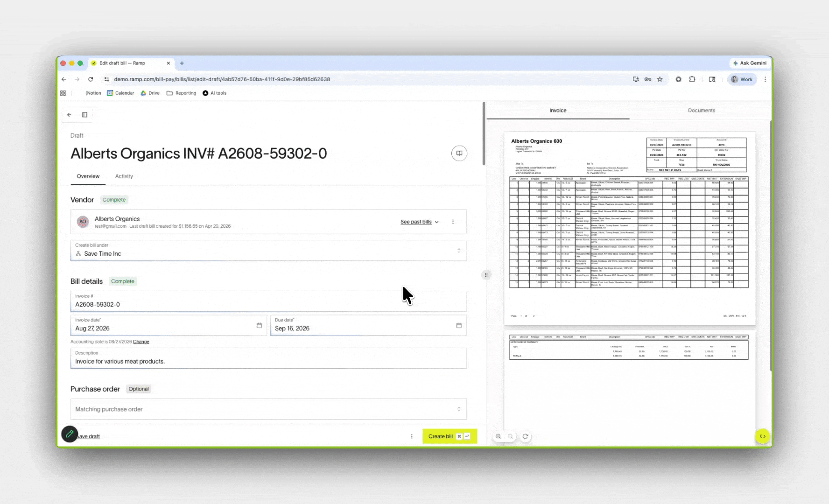The height and width of the screenshot is (504, 829).
Task: Rotate the invoice preview
Action: pos(525,436)
